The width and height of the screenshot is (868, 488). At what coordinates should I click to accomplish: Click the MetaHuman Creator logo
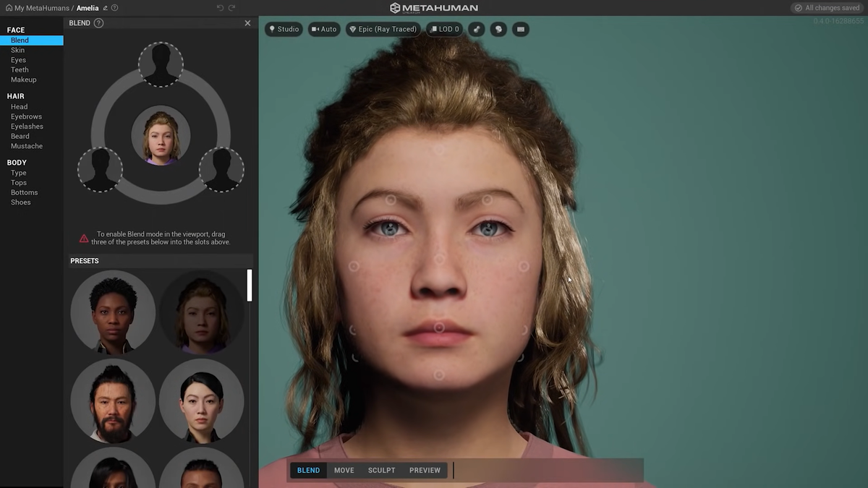[434, 8]
